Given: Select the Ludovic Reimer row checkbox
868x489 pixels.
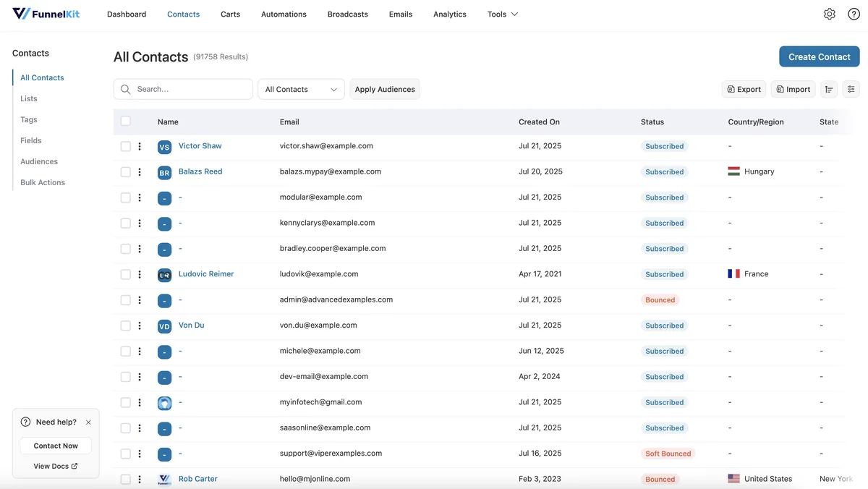Looking at the screenshot, I should [126, 275].
